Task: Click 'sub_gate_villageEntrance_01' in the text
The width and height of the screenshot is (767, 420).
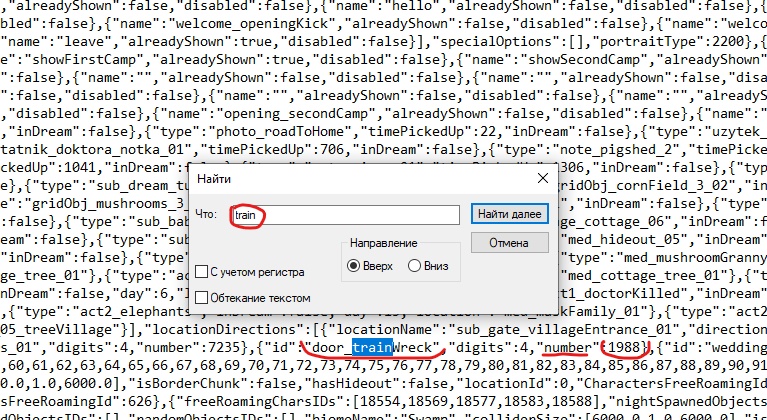Action: coord(564,330)
